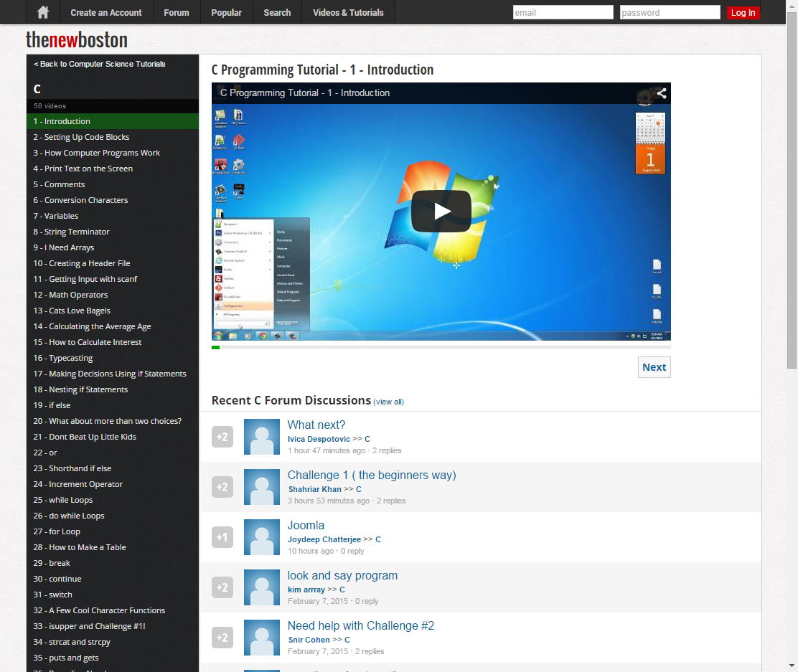Click the scrollbar down arrow
This screenshot has width=798, height=672.
(x=792, y=666)
